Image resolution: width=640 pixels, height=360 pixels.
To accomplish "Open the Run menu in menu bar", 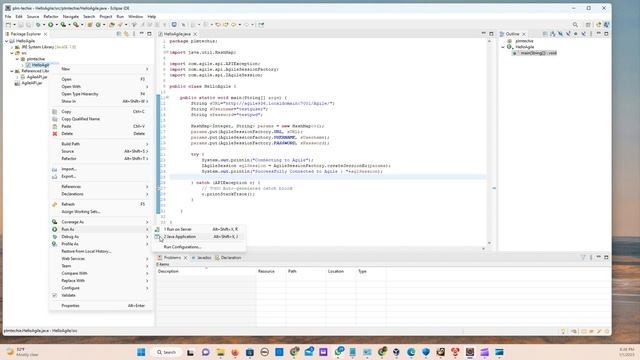I will coord(120,16).
